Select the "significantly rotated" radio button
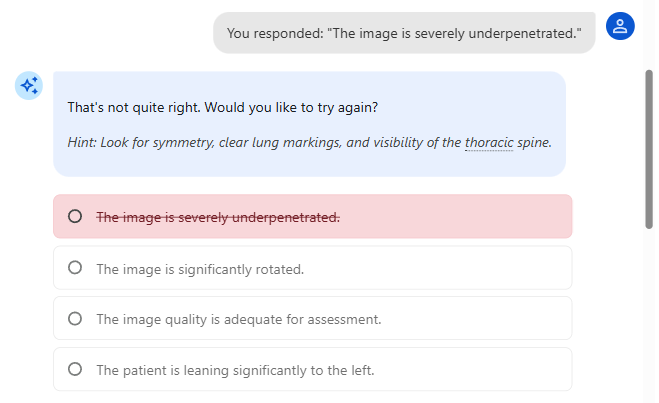This screenshot has width=659, height=403. click(75, 268)
